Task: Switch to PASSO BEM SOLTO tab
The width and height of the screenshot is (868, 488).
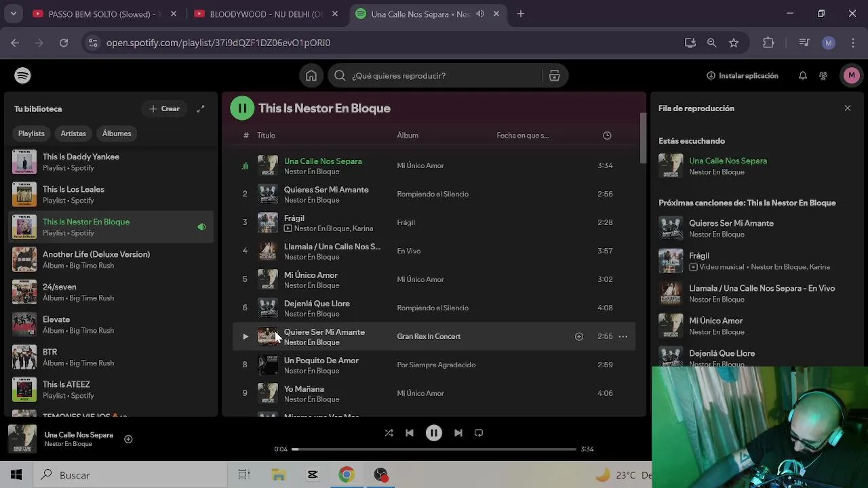Action: pos(105,14)
